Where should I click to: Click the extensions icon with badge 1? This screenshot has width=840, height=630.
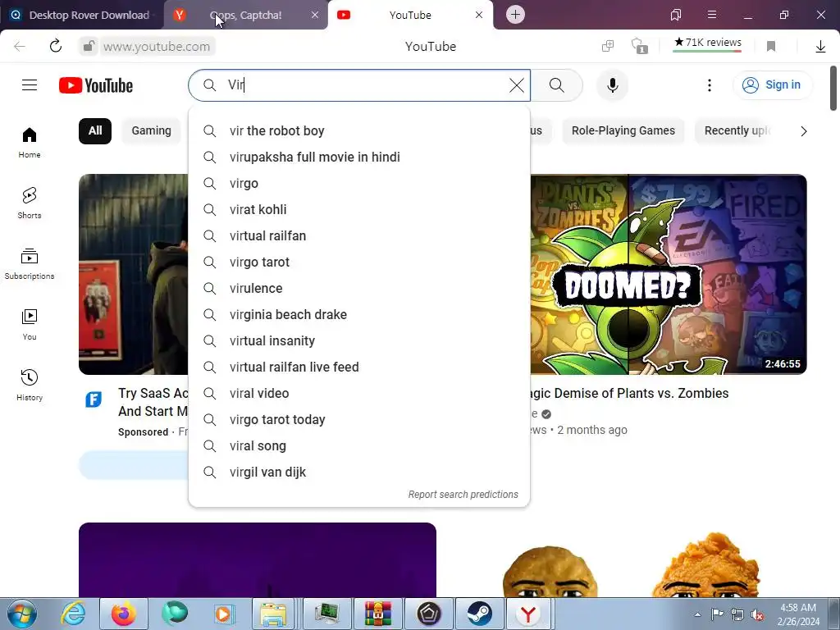(x=639, y=46)
